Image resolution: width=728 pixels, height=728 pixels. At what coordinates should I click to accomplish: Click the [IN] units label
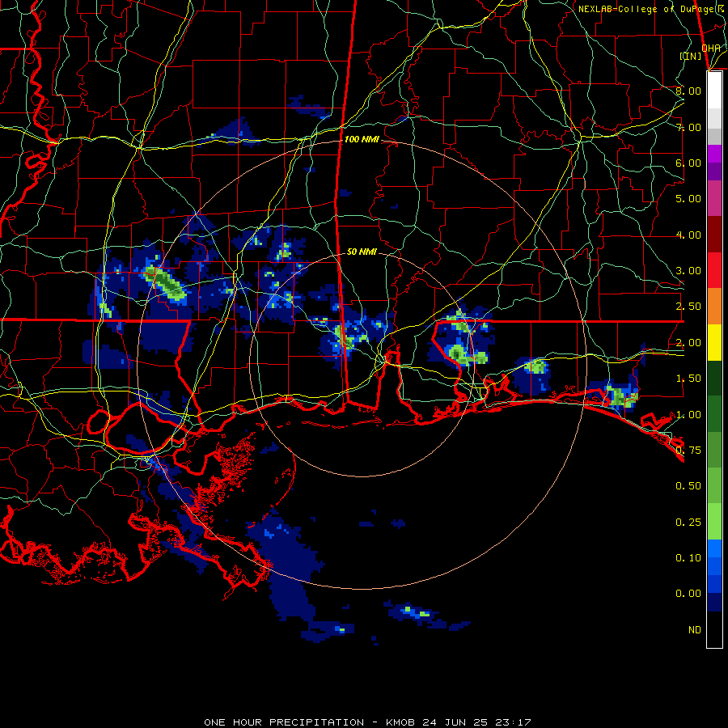click(x=691, y=56)
